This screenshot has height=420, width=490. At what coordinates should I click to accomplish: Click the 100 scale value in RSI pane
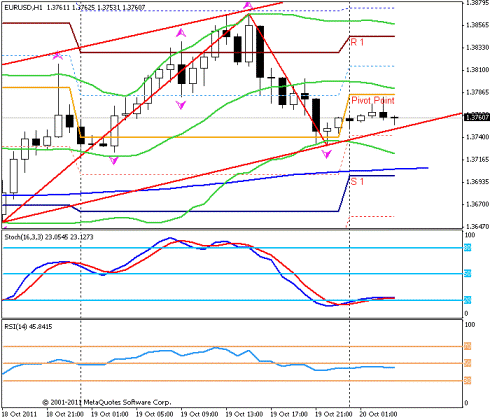point(470,325)
